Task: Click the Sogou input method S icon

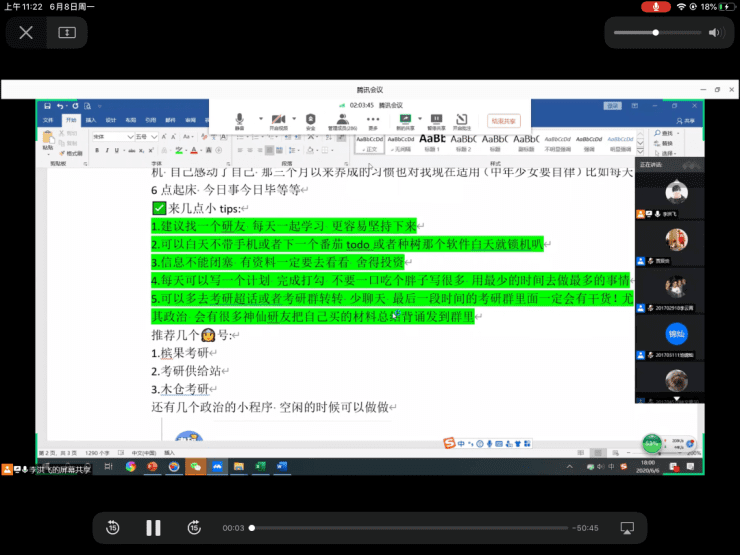Action: click(x=450, y=443)
